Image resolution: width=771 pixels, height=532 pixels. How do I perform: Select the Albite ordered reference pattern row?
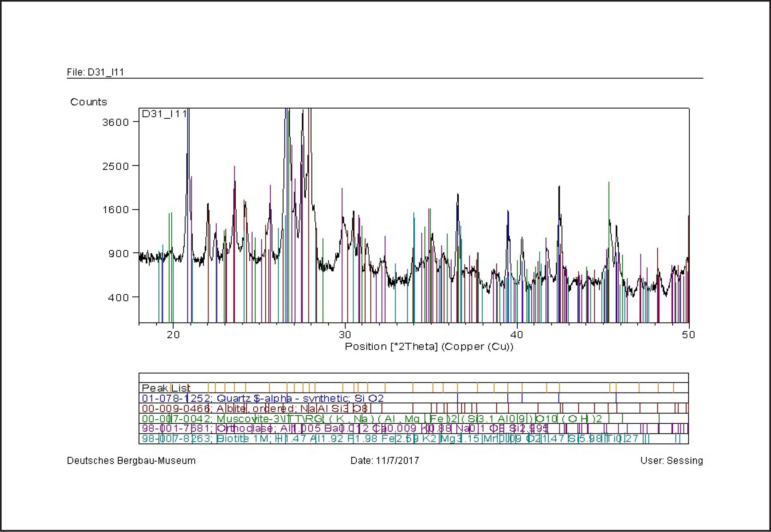click(254, 408)
